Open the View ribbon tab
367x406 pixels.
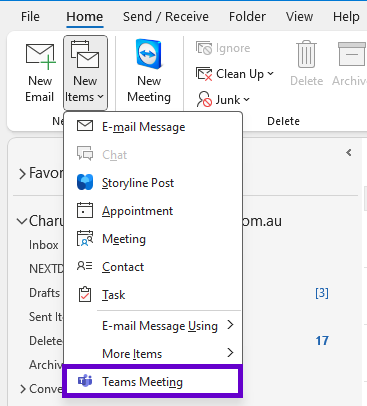coord(299,16)
